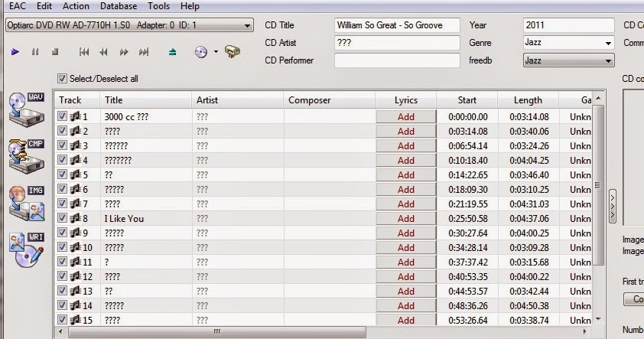This screenshot has width=644, height=339.
Task: Uncheck the track 11 checkbox
Action: pyautogui.click(x=62, y=262)
